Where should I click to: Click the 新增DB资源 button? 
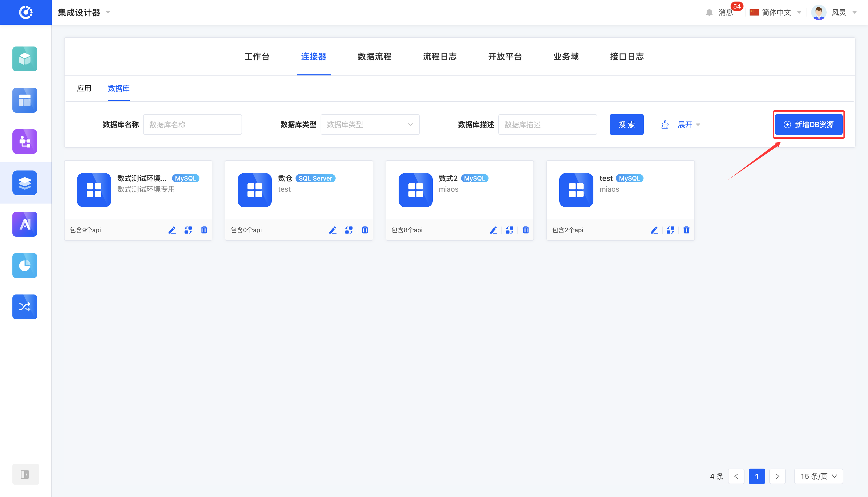point(808,125)
